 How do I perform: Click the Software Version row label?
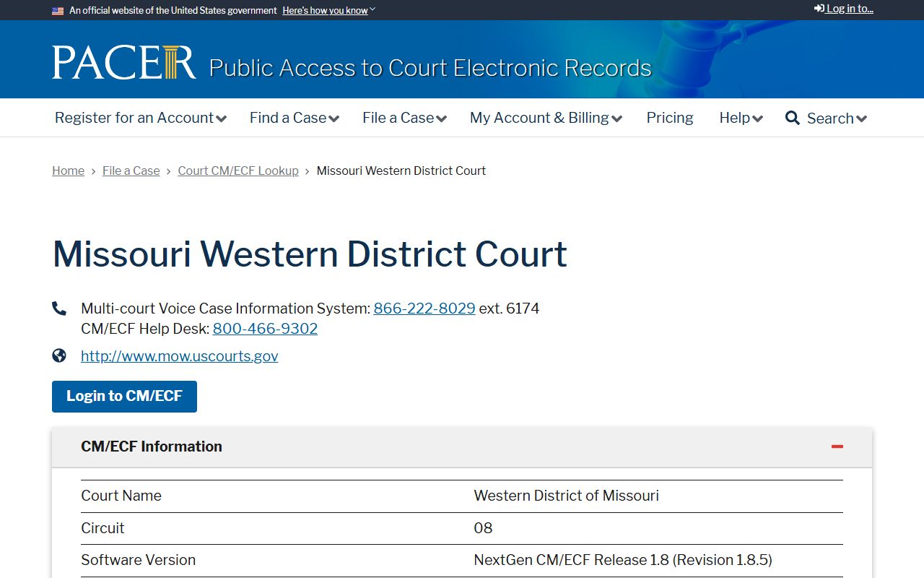point(138,560)
